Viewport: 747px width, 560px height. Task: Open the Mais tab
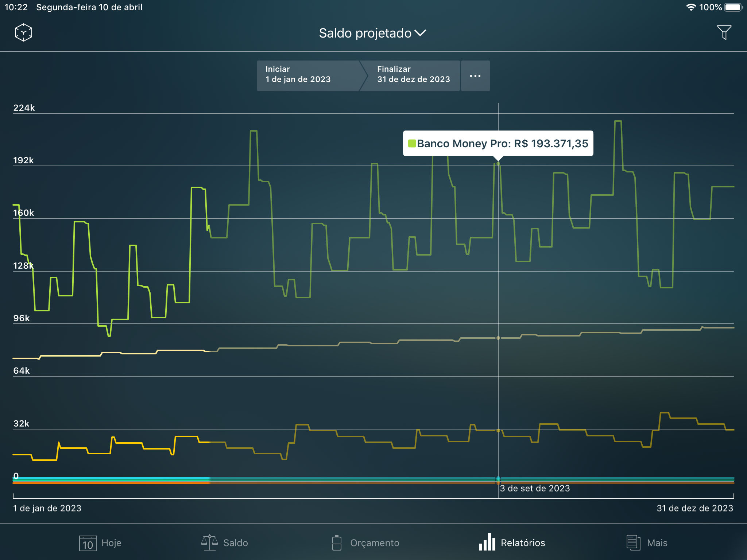tap(647, 543)
